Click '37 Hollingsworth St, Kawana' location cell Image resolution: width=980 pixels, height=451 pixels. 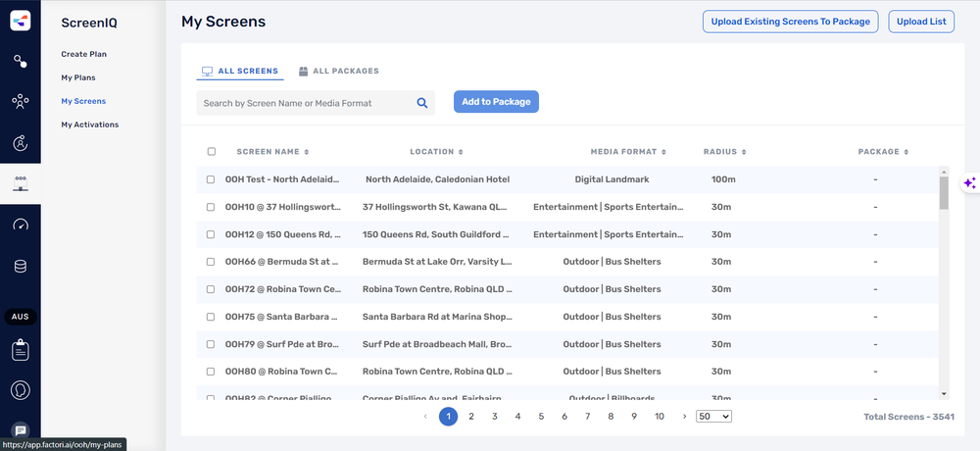(x=435, y=207)
